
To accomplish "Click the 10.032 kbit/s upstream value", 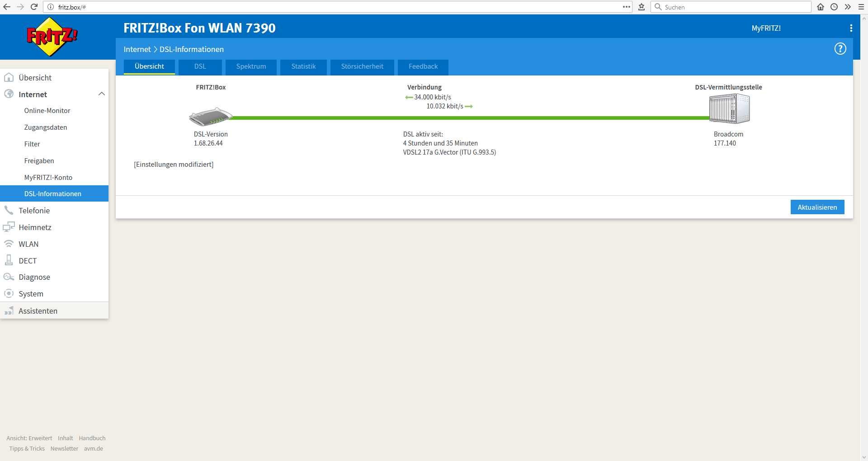I will (x=445, y=106).
